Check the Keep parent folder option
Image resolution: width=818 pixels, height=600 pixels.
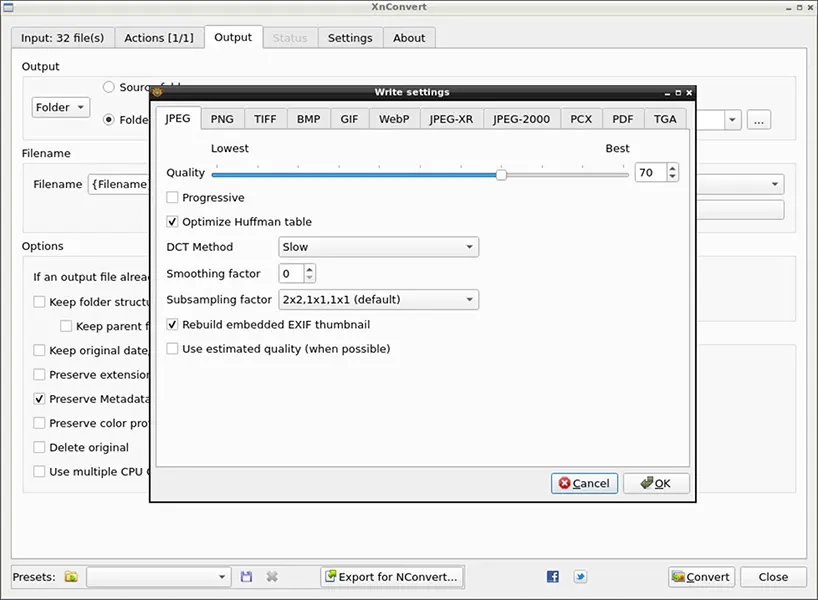66,326
